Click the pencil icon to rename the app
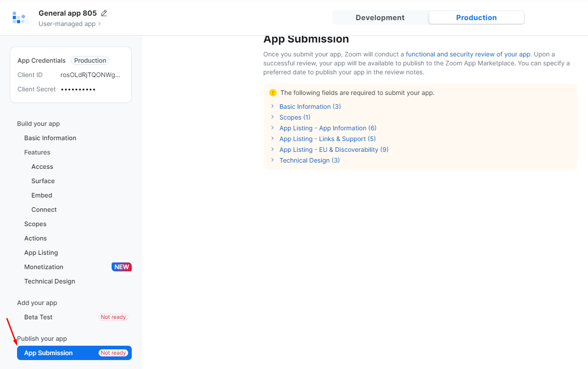This screenshot has width=588, height=369. click(x=104, y=13)
